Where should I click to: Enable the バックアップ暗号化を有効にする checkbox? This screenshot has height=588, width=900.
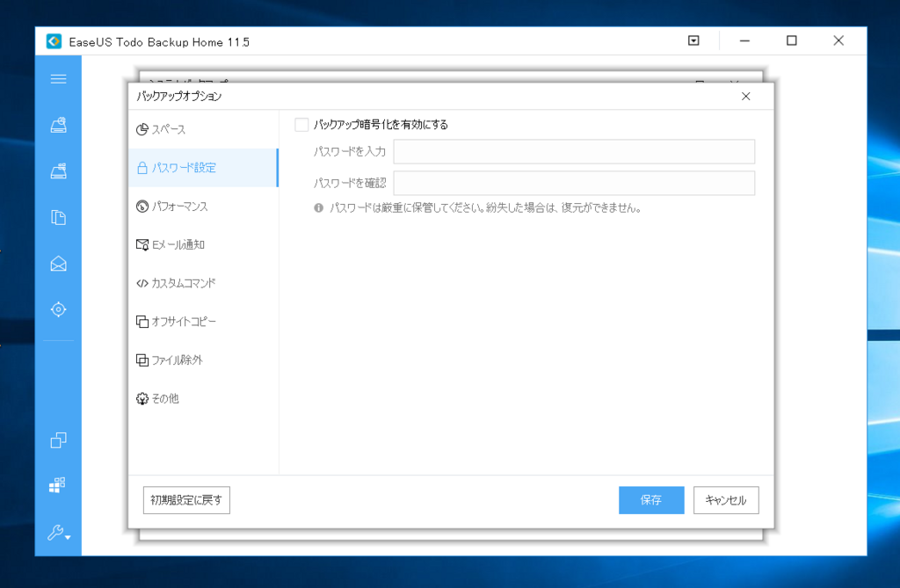pyautogui.click(x=301, y=125)
